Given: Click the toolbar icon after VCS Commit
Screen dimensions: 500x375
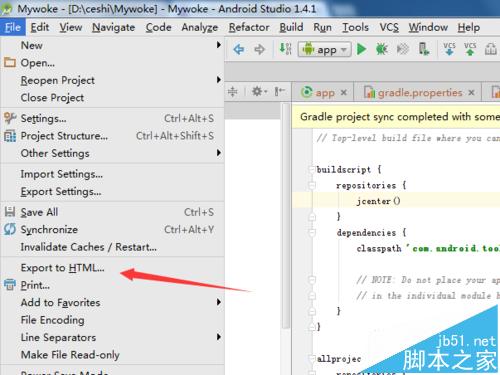Looking at the screenshot, I should click(491, 49).
